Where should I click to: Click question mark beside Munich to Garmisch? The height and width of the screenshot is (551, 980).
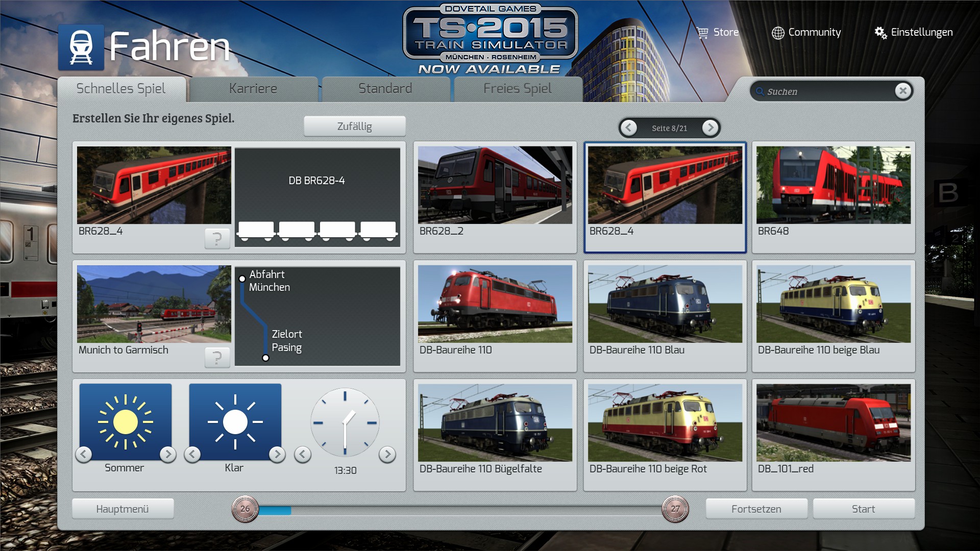(x=217, y=357)
